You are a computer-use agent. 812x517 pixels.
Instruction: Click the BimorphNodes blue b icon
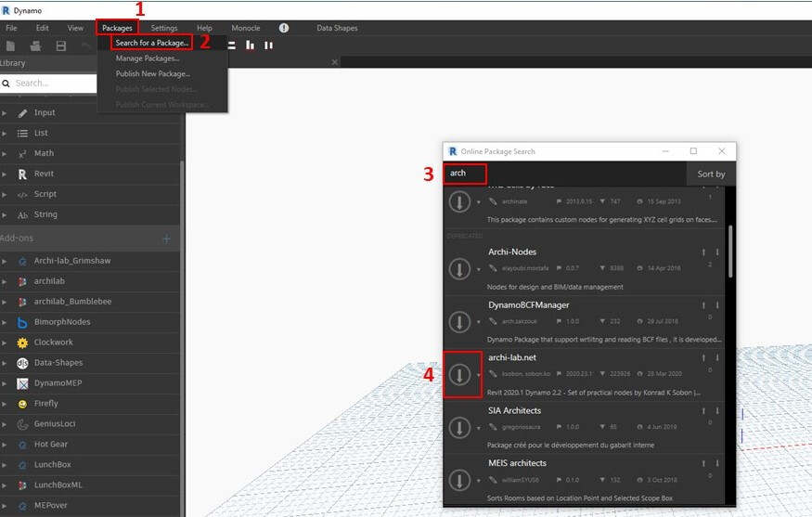[22, 322]
